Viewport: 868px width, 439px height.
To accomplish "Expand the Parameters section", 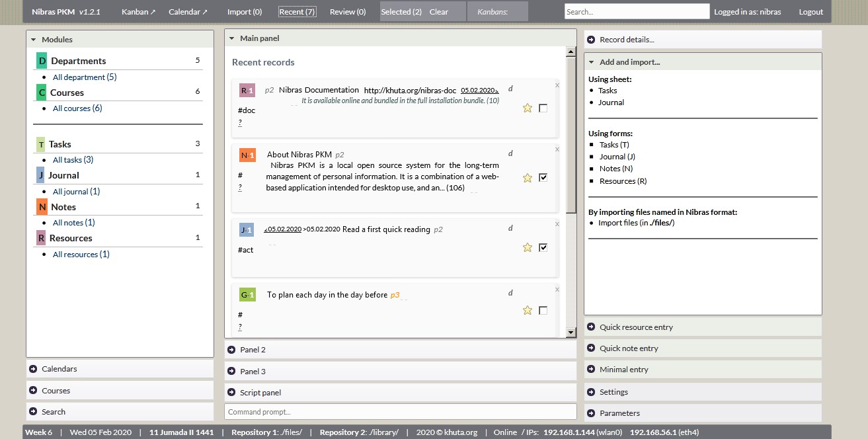I will click(x=703, y=413).
